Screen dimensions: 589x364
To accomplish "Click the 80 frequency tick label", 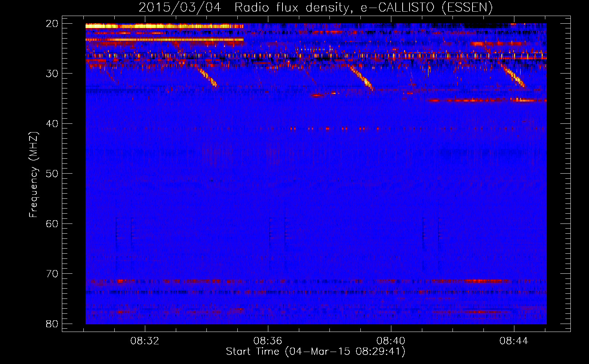I will pyautogui.click(x=52, y=324).
